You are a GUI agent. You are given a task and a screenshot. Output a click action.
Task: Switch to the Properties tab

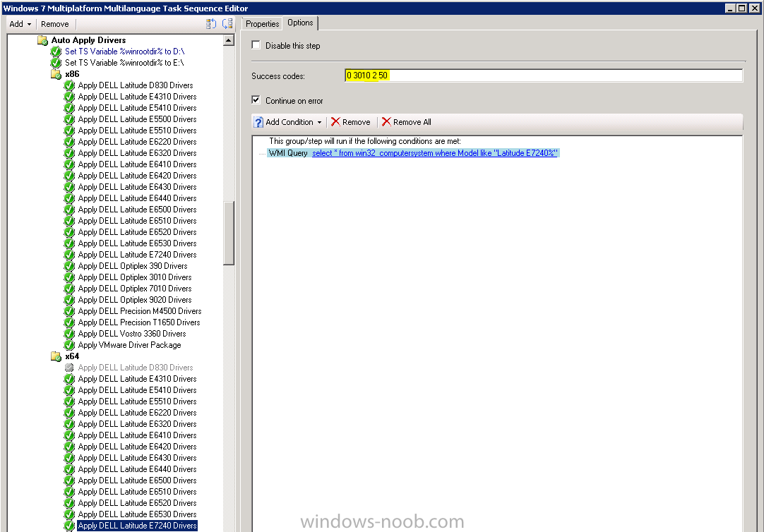[262, 24]
